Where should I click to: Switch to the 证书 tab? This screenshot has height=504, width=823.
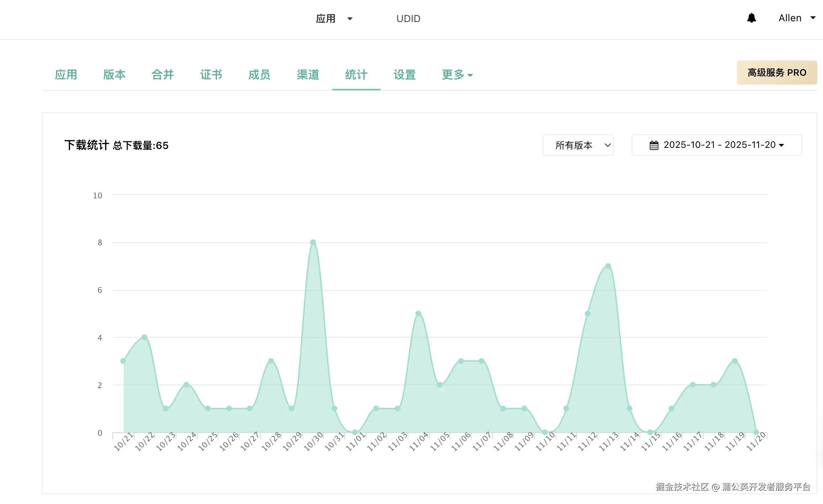211,75
